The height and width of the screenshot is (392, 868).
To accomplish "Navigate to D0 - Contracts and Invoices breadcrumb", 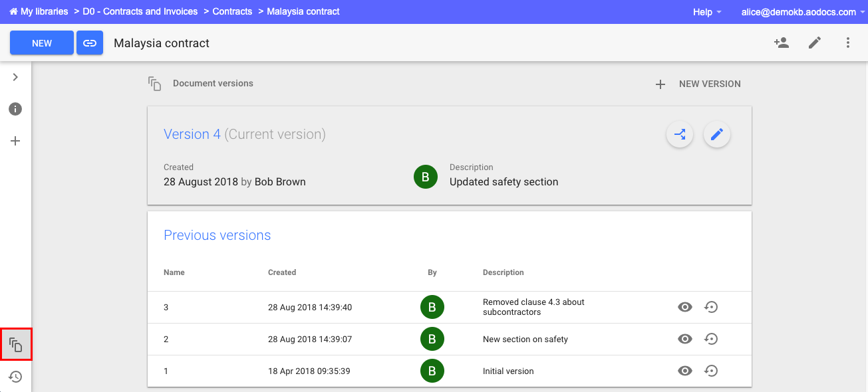I will [140, 11].
